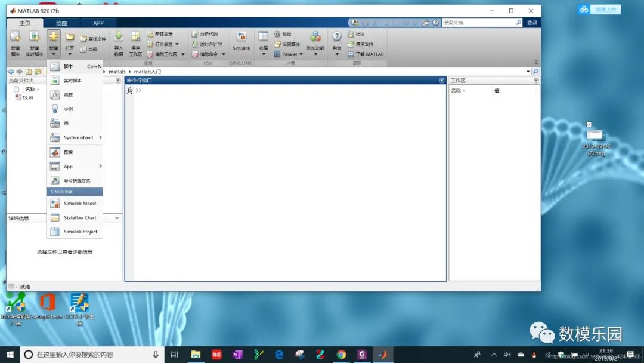
Task: Select Stateflow Chart menu item
Action: click(75, 217)
